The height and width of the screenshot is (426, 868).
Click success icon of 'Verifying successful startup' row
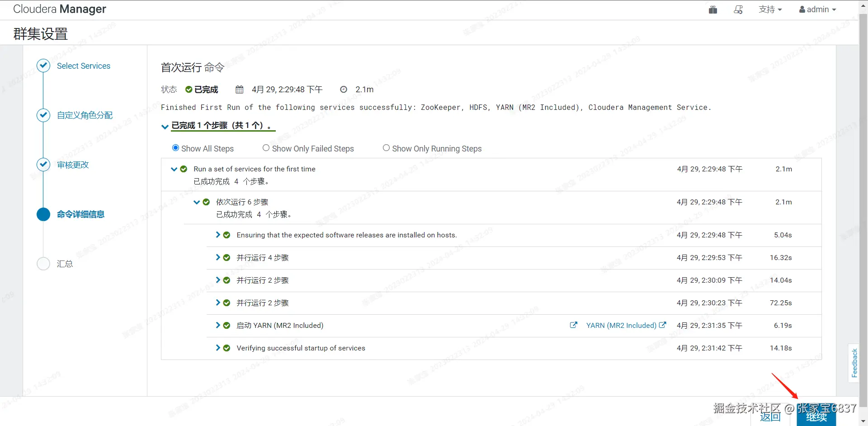[227, 348]
